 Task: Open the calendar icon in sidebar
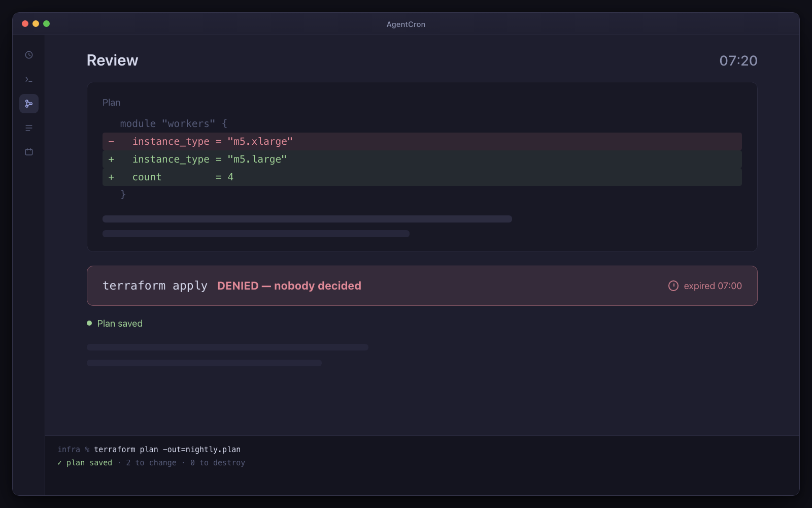(29, 152)
